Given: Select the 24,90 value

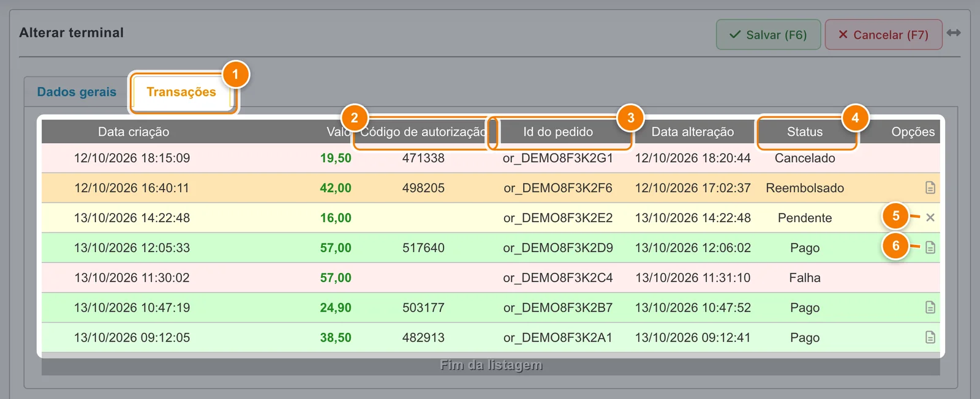Looking at the screenshot, I should (336, 308).
